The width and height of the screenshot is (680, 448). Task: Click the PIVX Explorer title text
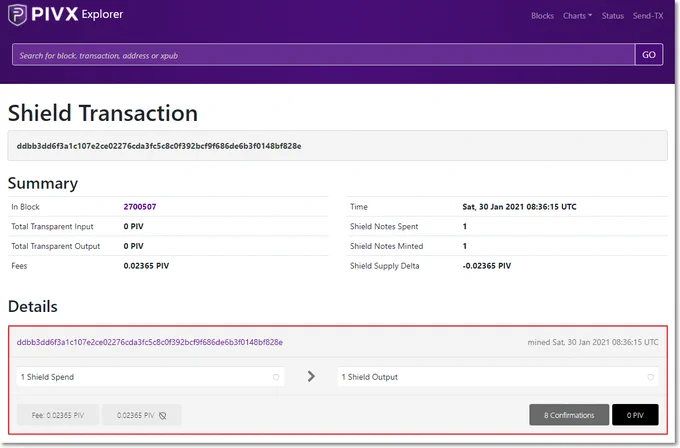click(x=77, y=14)
